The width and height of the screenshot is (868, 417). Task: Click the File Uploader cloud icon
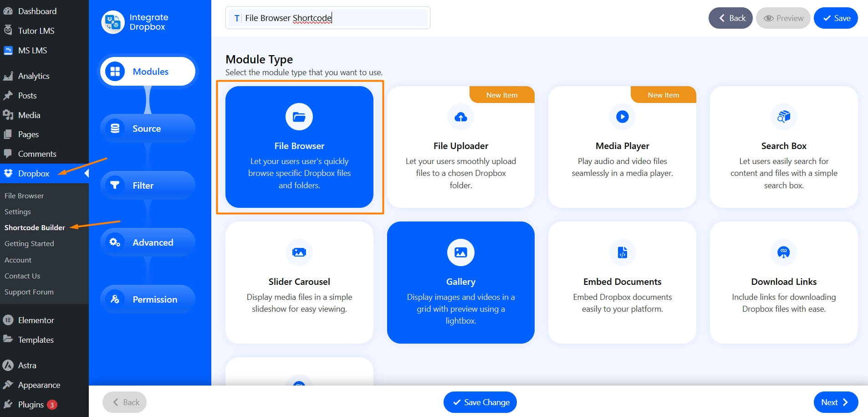click(461, 117)
